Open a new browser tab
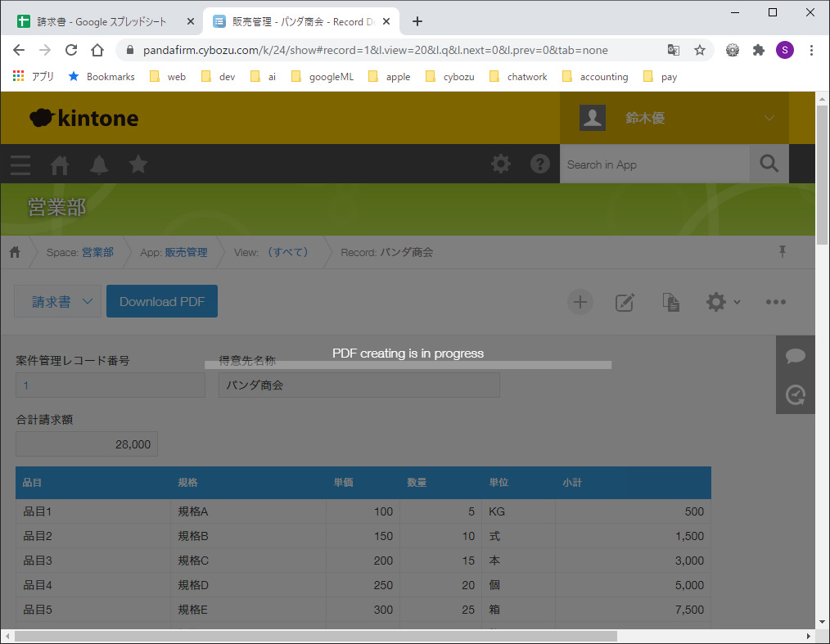The image size is (830, 644). click(417, 22)
